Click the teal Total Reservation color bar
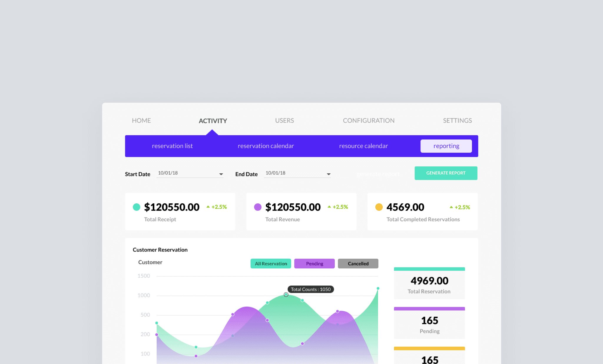 pos(429,269)
